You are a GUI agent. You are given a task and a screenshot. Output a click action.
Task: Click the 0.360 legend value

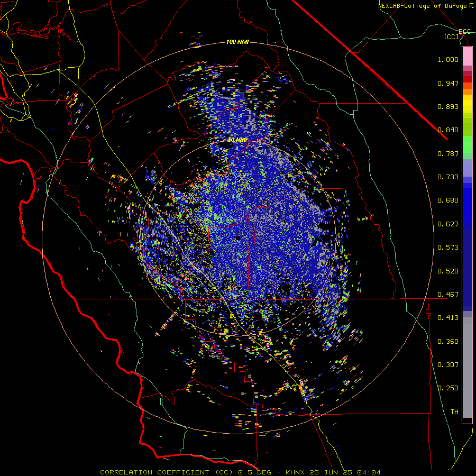click(448, 342)
